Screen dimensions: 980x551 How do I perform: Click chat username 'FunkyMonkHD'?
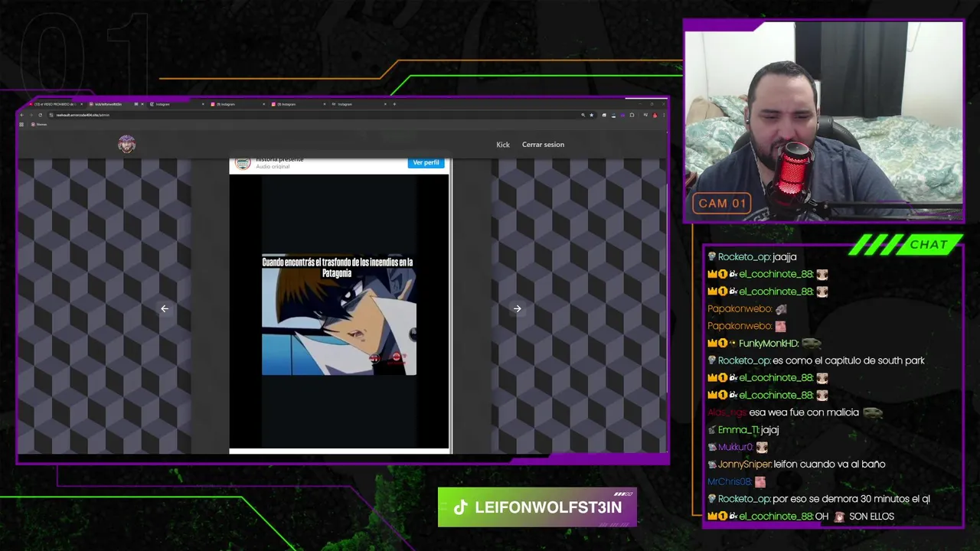[769, 344]
